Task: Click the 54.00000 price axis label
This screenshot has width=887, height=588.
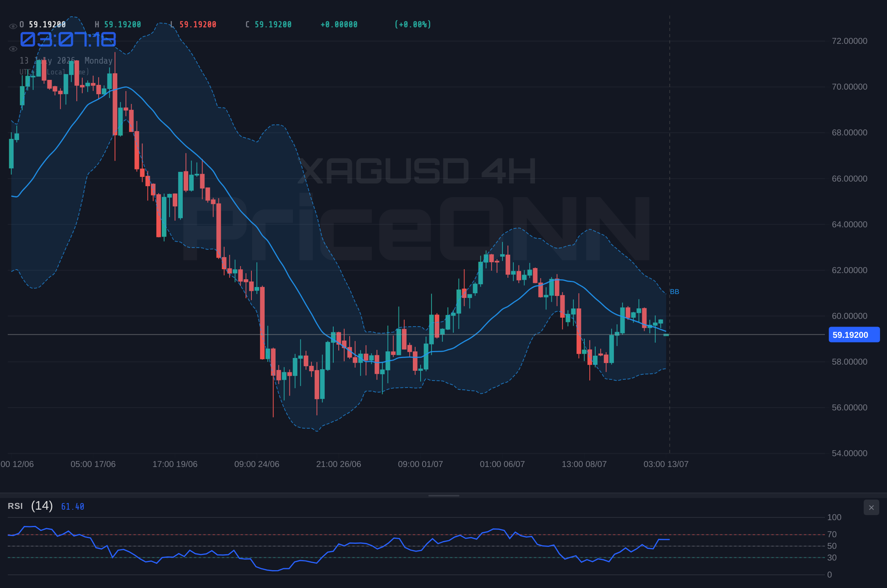Action: click(x=849, y=453)
